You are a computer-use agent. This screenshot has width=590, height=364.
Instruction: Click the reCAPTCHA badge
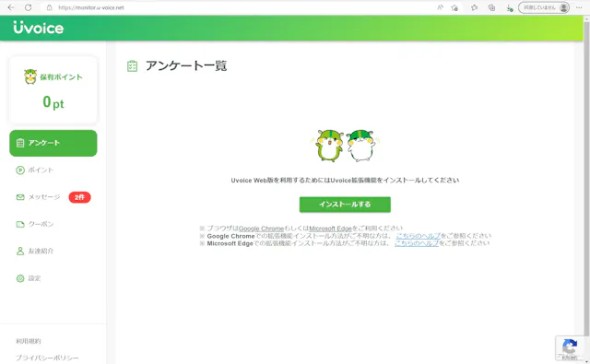tap(570, 348)
